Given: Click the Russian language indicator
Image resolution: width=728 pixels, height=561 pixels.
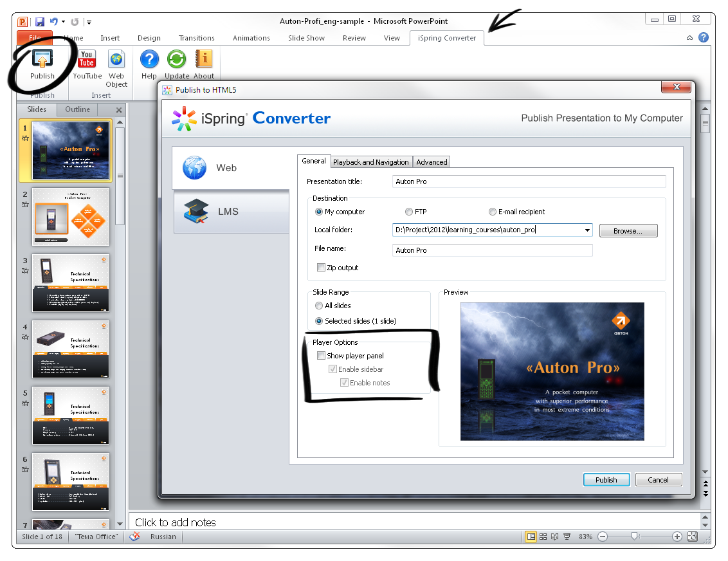Looking at the screenshot, I should pyautogui.click(x=163, y=537).
